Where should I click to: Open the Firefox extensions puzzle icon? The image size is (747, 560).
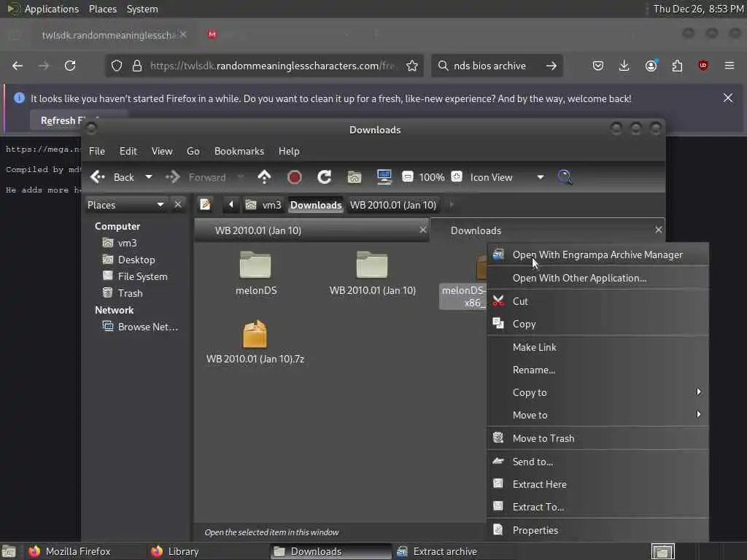point(677,66)
